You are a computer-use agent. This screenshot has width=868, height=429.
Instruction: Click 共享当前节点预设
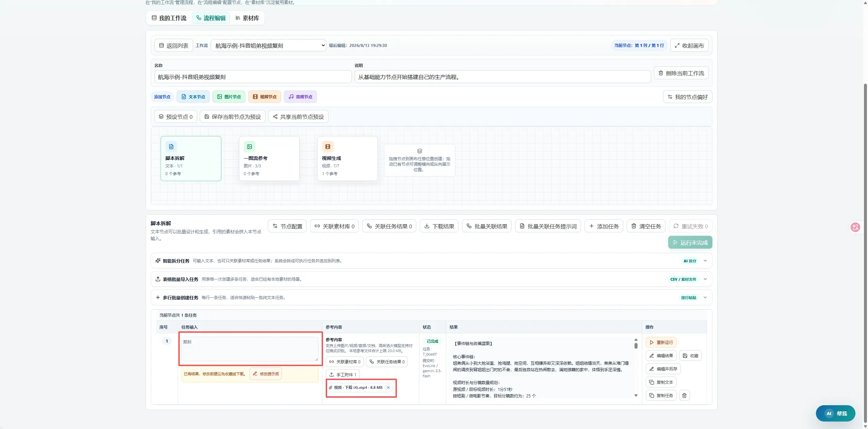(x=298, y=117)
